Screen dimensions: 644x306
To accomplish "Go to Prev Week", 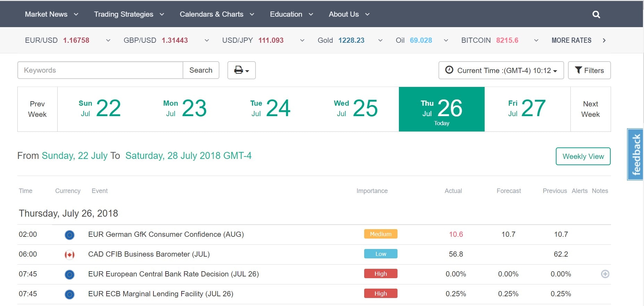I will coord(37,109).
